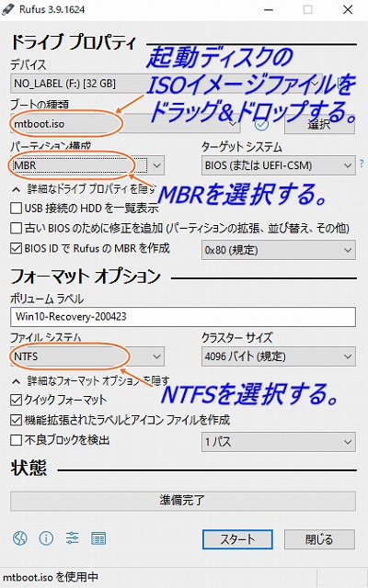The width and height of the screenshot is (368, 588).
Task: Toggle 古い BIOS のために修正を追加 checkbox
Action: click(x=16, y=228)
